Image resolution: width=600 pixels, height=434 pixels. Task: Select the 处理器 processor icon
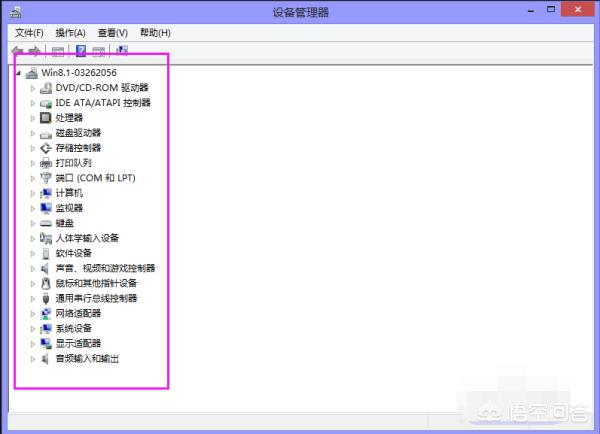(46, 118)
